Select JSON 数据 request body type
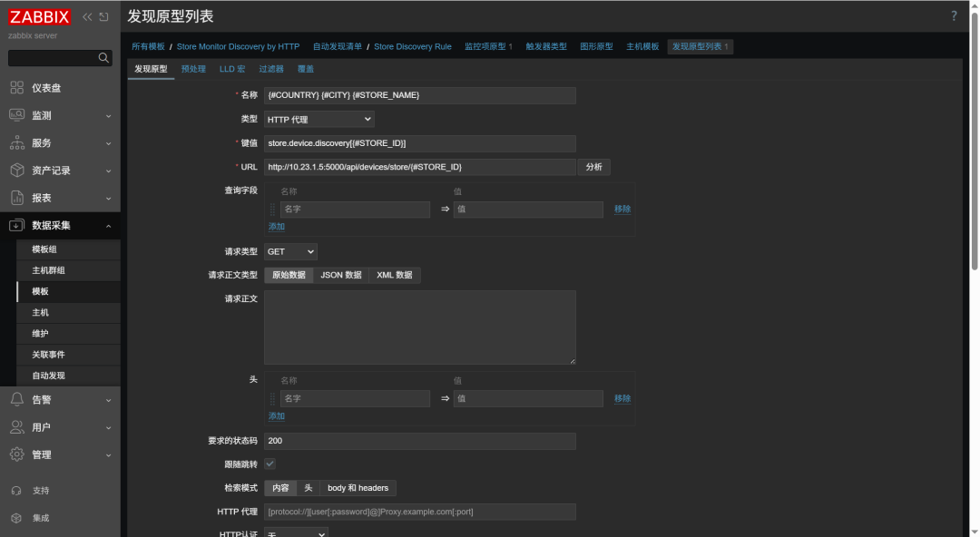The image size is (980, 537). tap(340, 275)
